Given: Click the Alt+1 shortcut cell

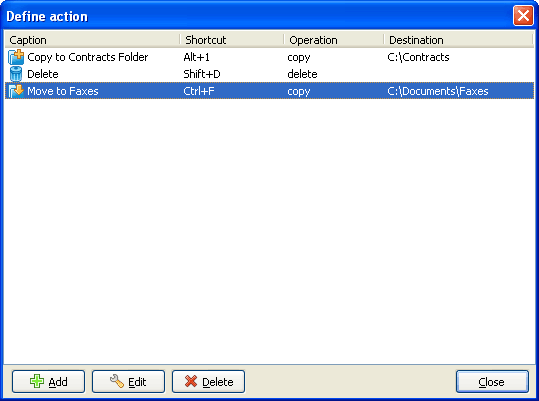Looking at the screenshot, I should 196,57.
